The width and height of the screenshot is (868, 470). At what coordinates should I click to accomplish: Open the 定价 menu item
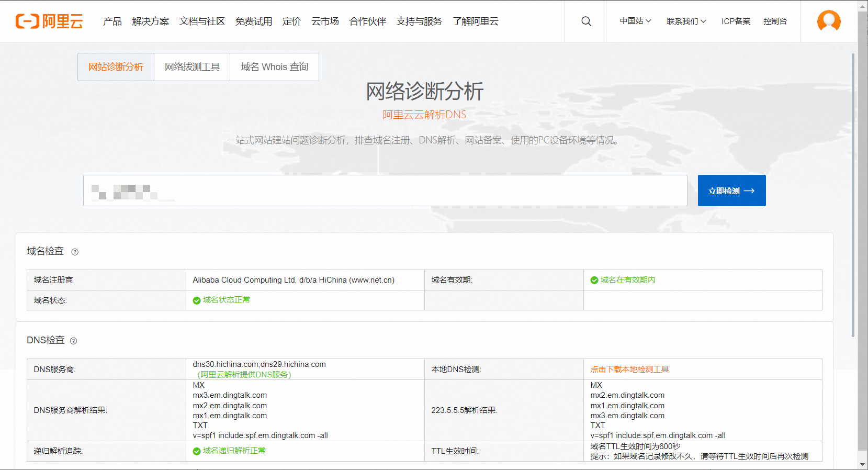click(292, 21)
